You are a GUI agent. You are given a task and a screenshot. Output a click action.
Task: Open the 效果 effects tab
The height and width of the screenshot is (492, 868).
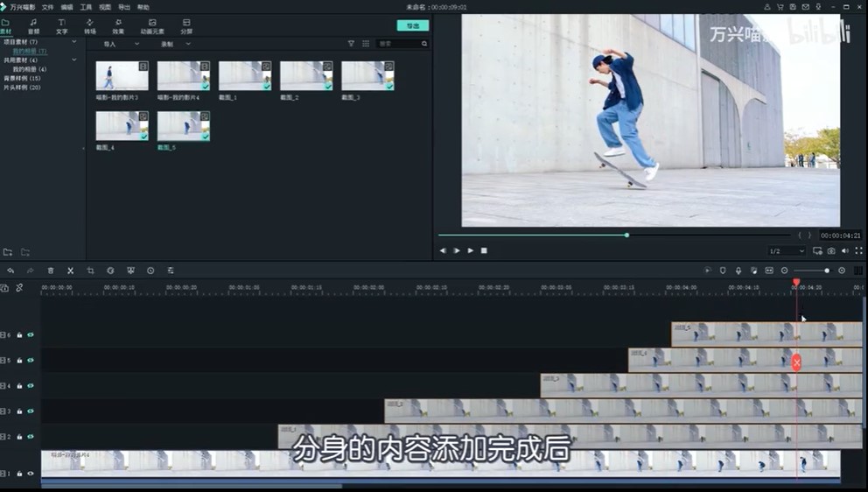pyautogui.click(x=118, y=26)
